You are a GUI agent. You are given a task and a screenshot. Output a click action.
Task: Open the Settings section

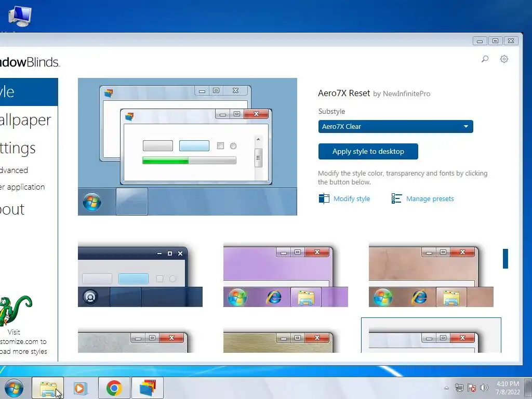coord(18,148)
